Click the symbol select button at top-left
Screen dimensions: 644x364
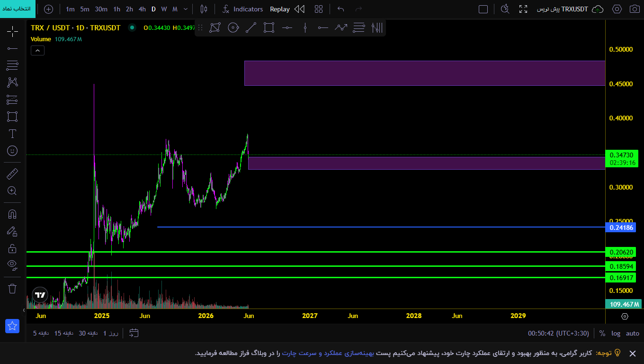point(18,9)
